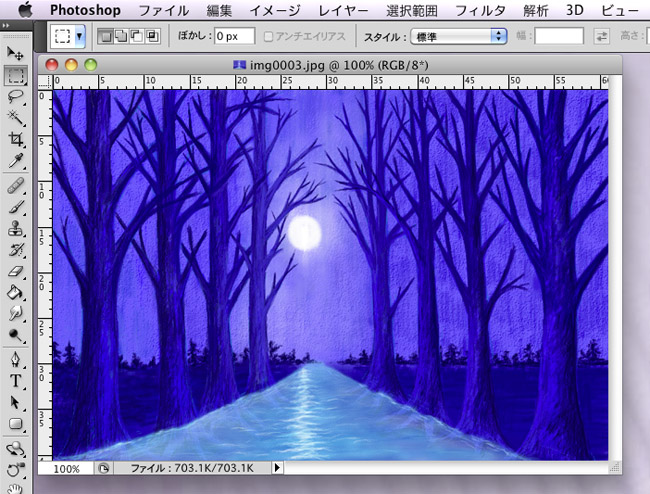The width and height of the screenshot is (650, 494).
Task: Select the new selection mode button
Action: coord(104,36)
